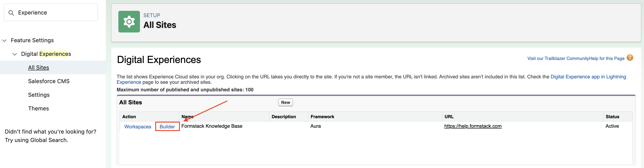The height and width of the screenshot is (168, 644).
Task: Click Visit our Trailblazer Community link
Action: [x=558, y=58]
